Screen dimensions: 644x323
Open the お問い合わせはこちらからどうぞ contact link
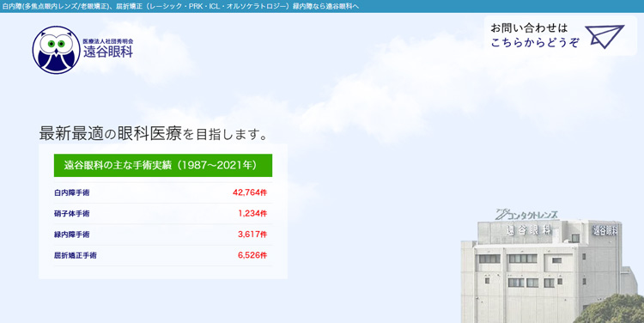click(x=560, y=36)
